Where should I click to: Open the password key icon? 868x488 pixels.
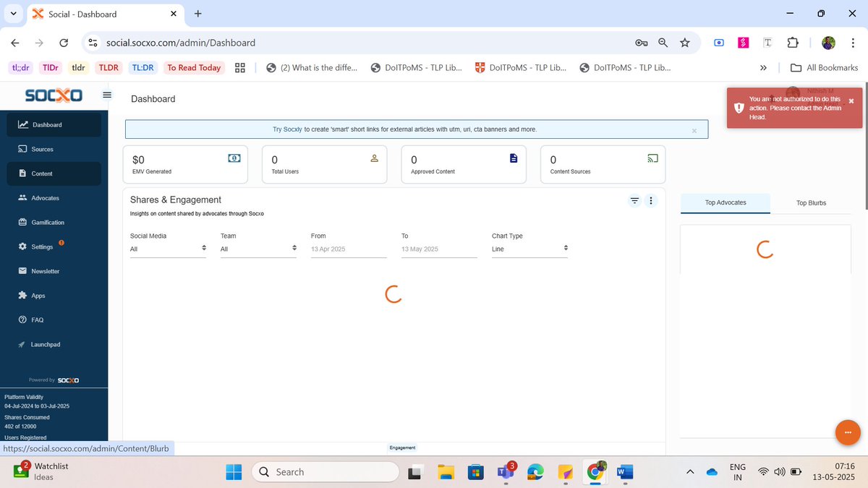point(641,43)
